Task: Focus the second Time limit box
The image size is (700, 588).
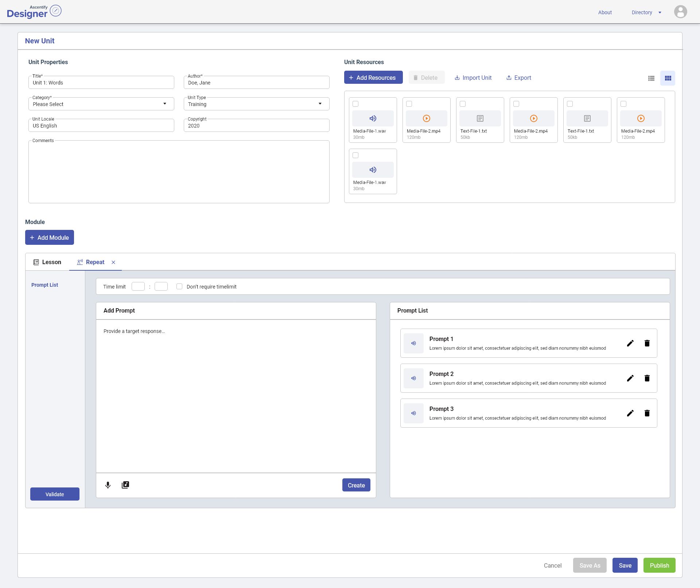Action: coord(161,286)
